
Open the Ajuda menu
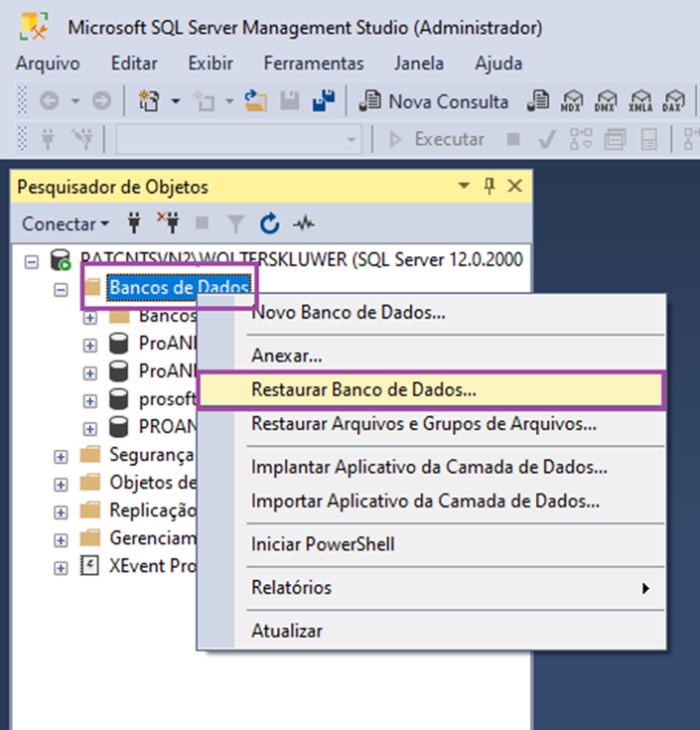pos(498,64)
